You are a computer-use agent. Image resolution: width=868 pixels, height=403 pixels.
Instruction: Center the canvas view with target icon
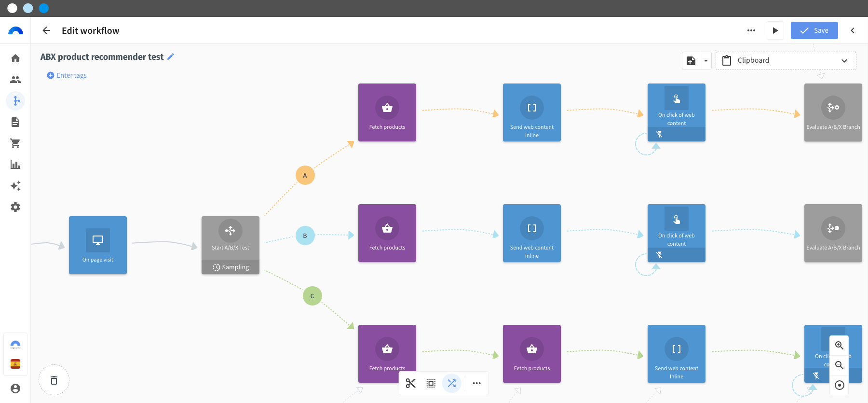[839, 385]
